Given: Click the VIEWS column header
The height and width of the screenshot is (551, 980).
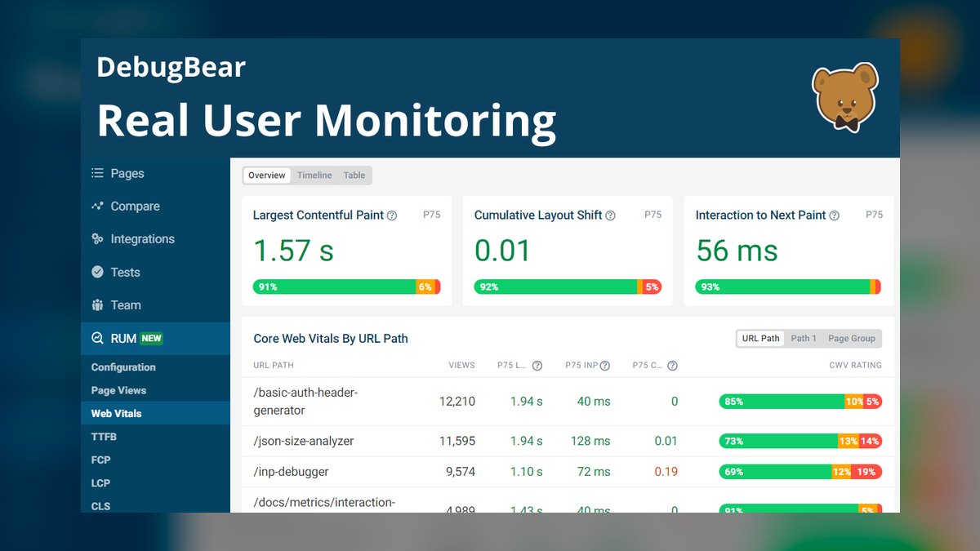Looking at the screenshot, I should pos(461,366).
